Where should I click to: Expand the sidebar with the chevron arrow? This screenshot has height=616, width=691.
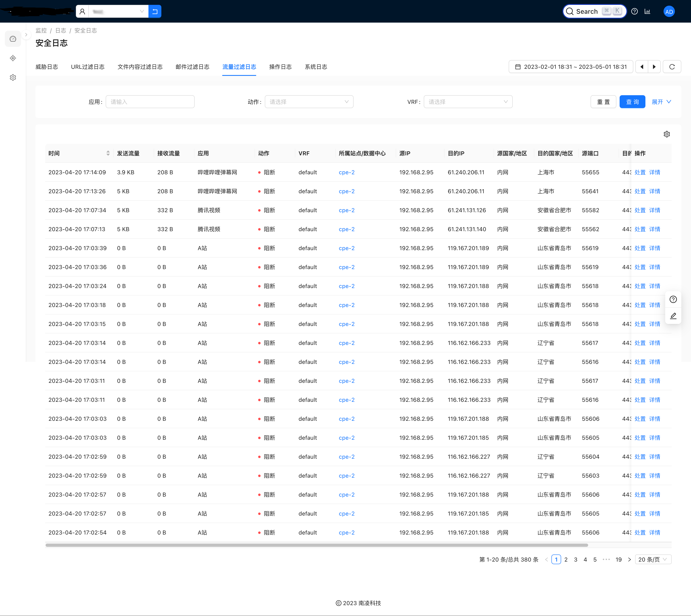[26, 35]
